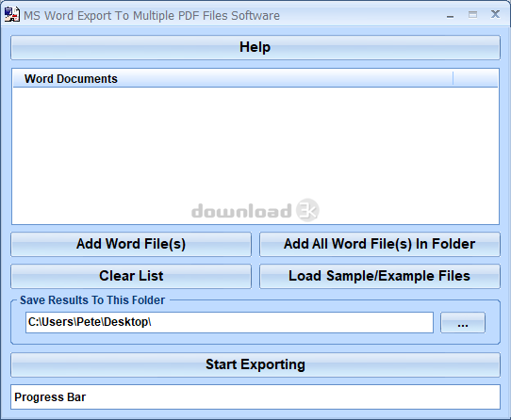Click Start Exporting
This screenshot has width=511, height=420.
[255, 365]
